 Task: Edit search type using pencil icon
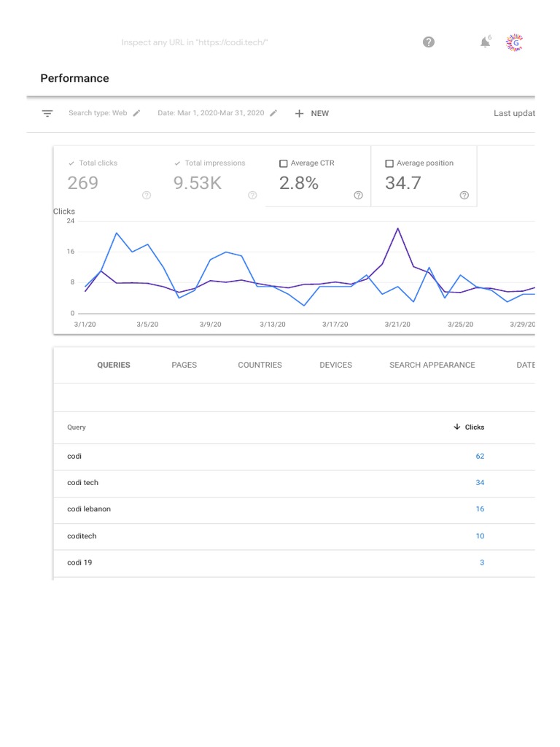click(x=136, y=113)
